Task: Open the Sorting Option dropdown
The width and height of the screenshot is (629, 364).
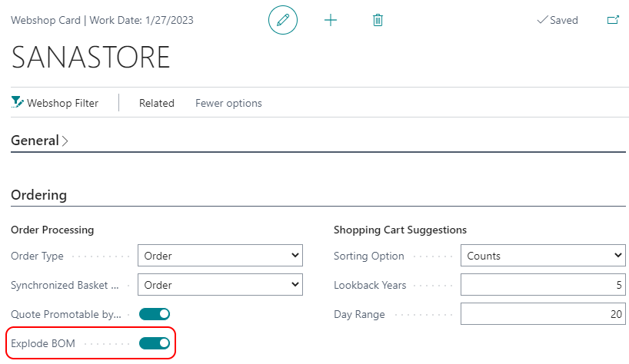Action: click(543, 256)
